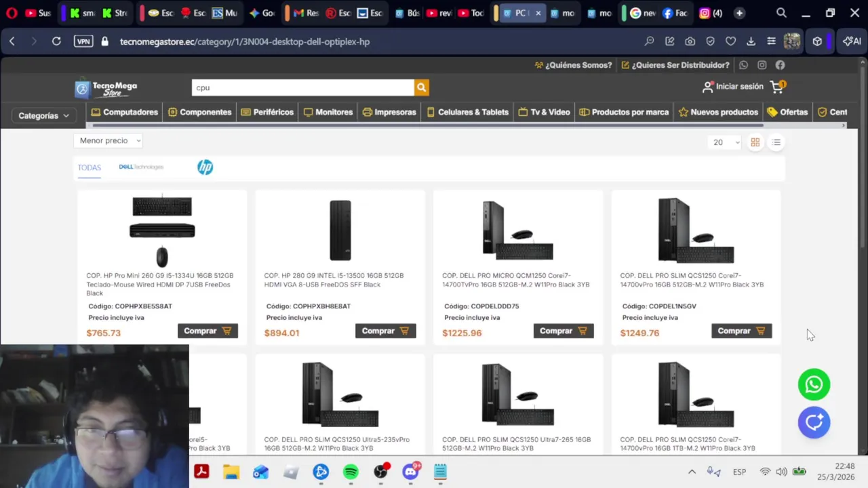Viewport: 868px width, 488px height.
Task: Open the browser easy setup menu icon
Action: coord(771,41)
